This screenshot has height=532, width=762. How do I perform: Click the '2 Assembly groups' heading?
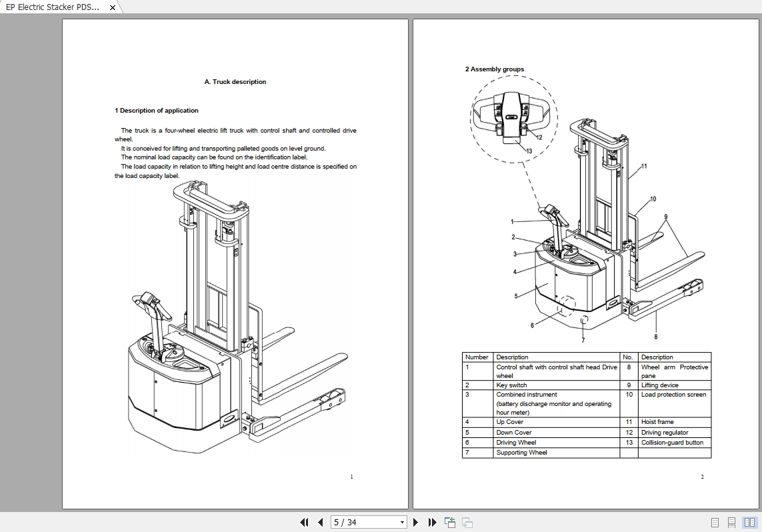tap(495, 69)
